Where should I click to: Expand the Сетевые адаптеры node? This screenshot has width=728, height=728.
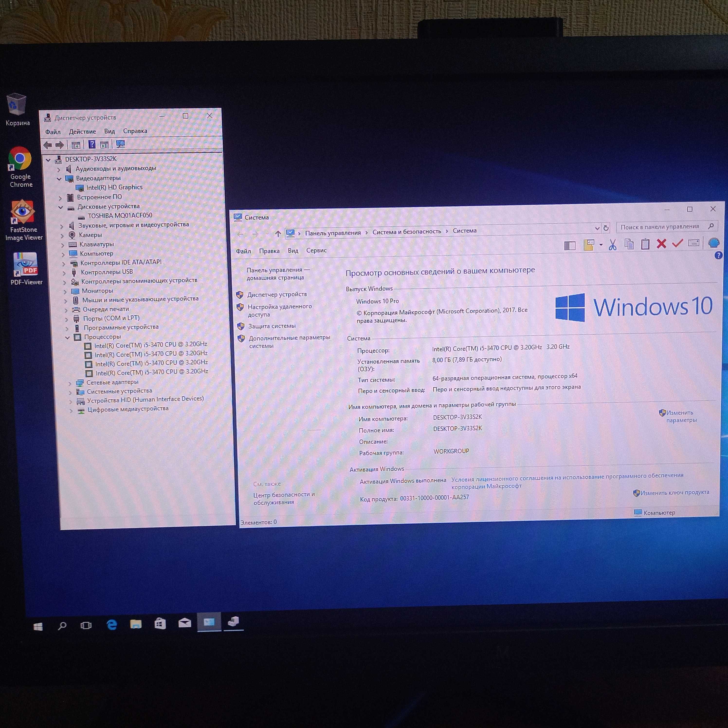click(x=70, y=383)
